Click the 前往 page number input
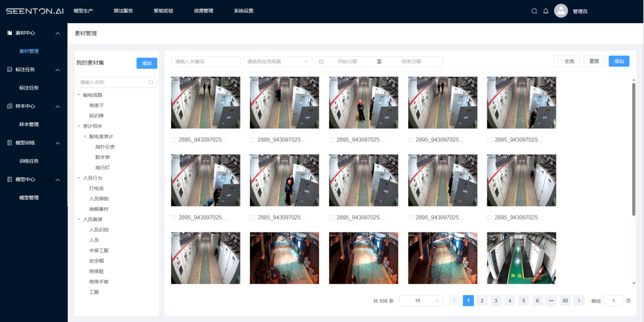Screen dimensions: 644x322 coord(613,301)
